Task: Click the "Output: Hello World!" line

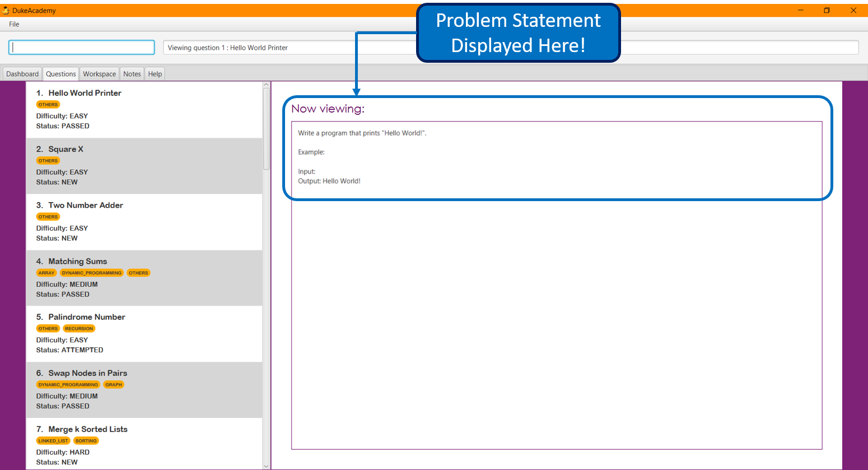Action: click(x=329, y=181)
